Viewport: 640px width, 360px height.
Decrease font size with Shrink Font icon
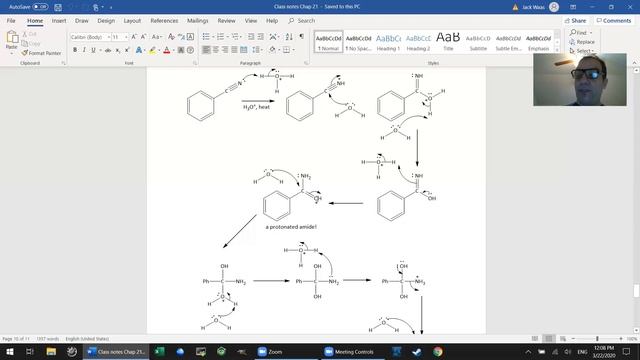click(143, 37)
